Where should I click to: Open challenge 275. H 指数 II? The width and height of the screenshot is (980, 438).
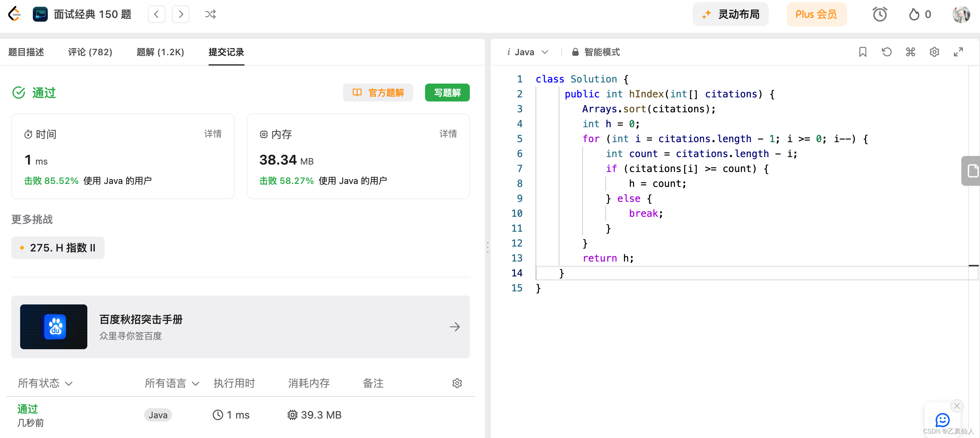tap(58, 248)
